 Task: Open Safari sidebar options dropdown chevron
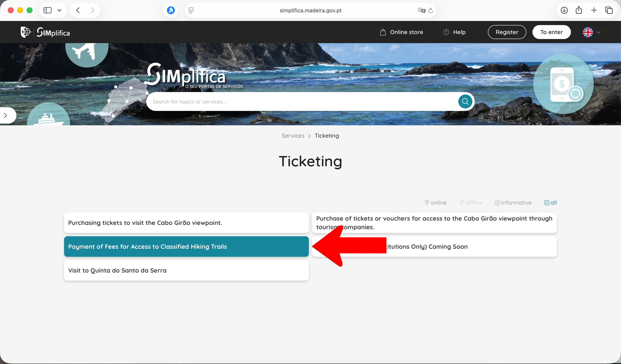point(59,10)
